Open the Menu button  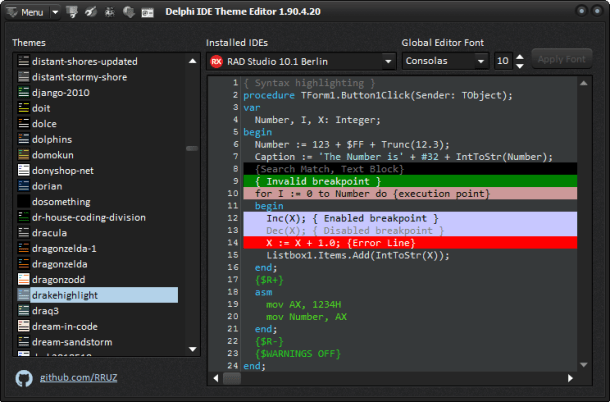[30, 13]
